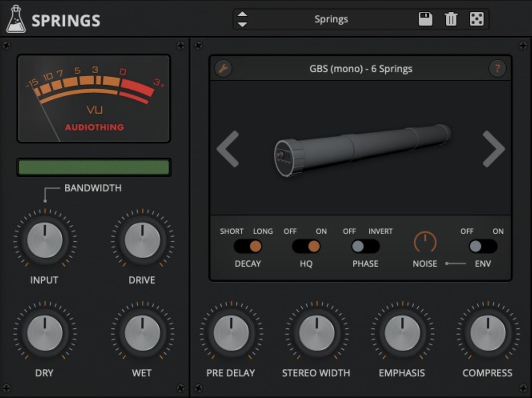Image resolution: width=532 pixels, height=398 pixels.
Task: Click the DRY knob
Action: (45, 333)
